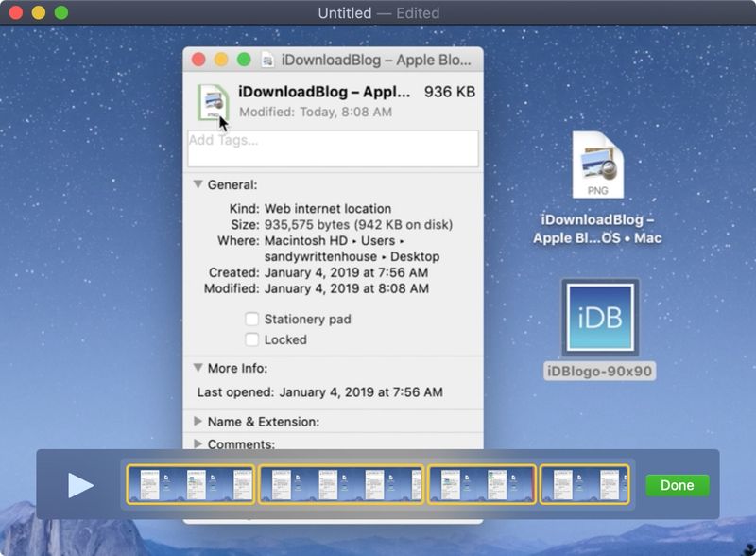Viewport: 756px width, 556px height.
Task: Collapse the General section triangle
Action: click(x=198, y=184)
